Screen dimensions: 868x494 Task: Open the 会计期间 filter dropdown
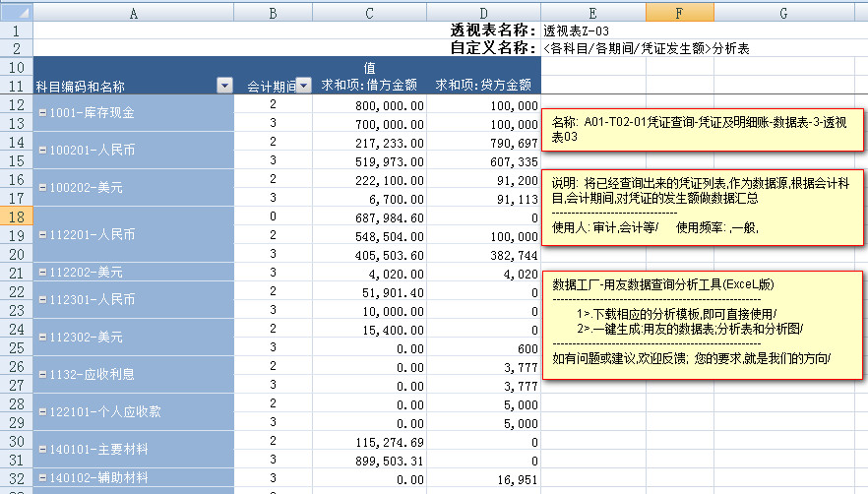pyautogui.click(x=303, y=87)
